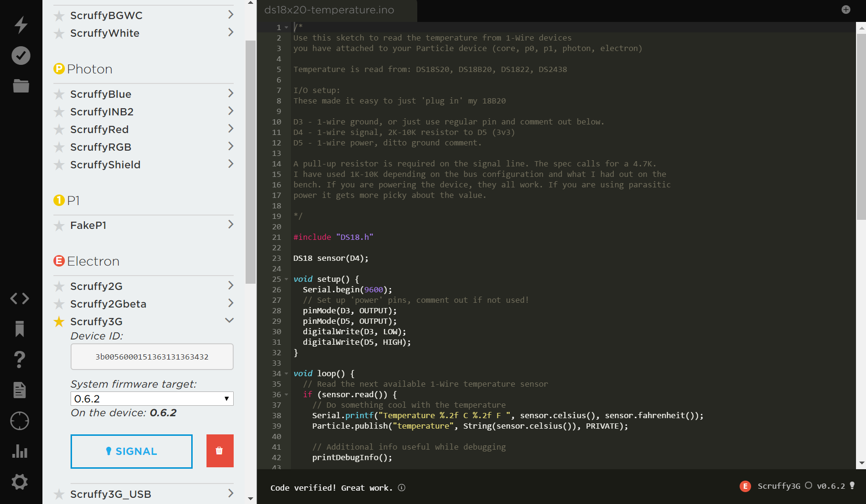
Task: Open the Devices crosshair target icon
Action: click(20, 421)
